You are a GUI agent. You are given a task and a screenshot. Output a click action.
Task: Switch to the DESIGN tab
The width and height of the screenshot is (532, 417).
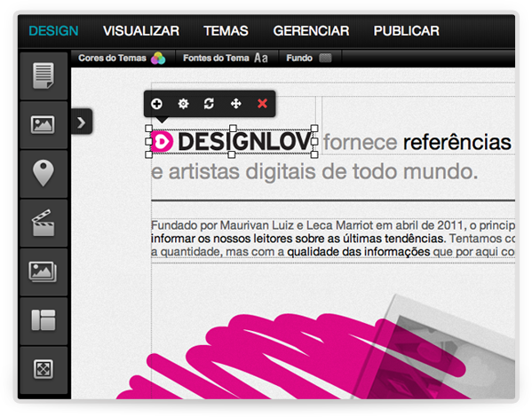point(53,31)
